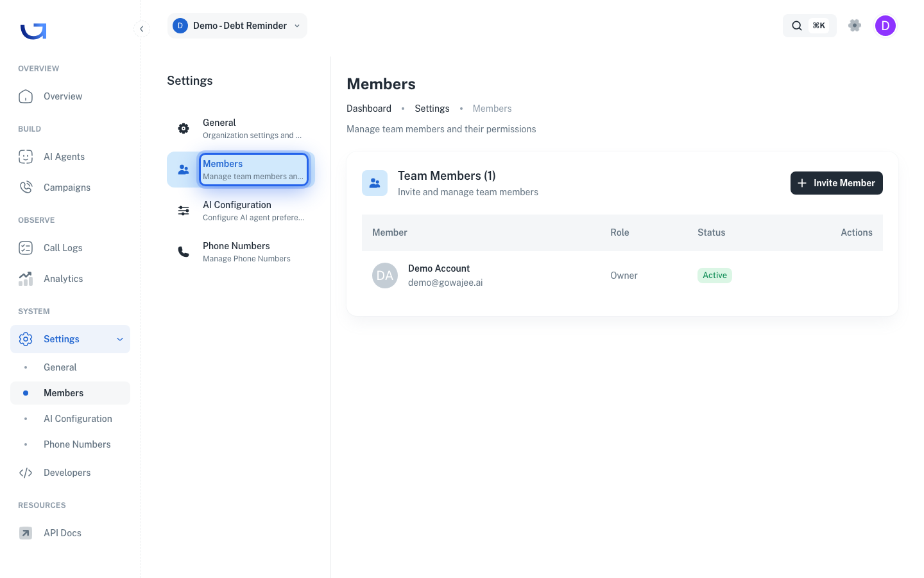Click the flower-shaped theme icon in header

pyautogui.click(x=855, y=26)
